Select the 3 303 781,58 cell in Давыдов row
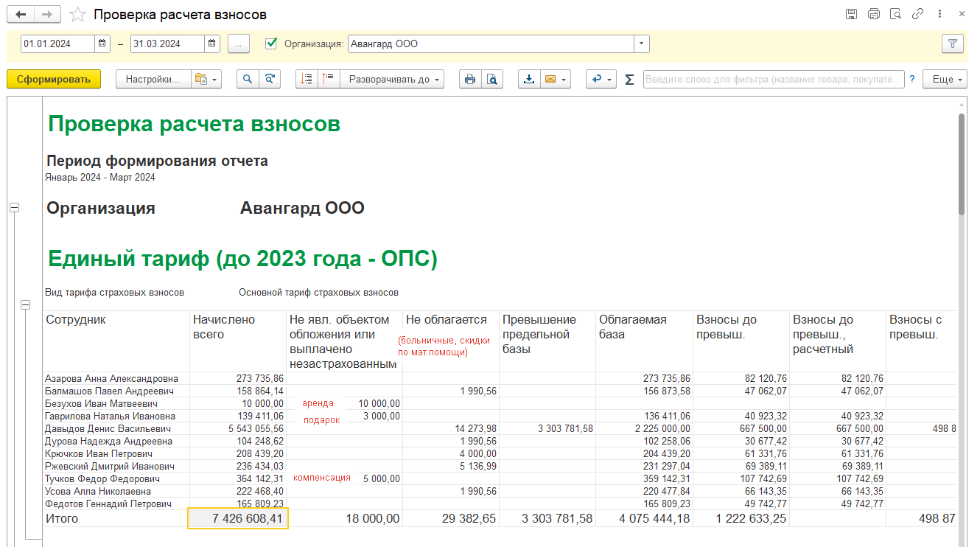 click(547, 428)
